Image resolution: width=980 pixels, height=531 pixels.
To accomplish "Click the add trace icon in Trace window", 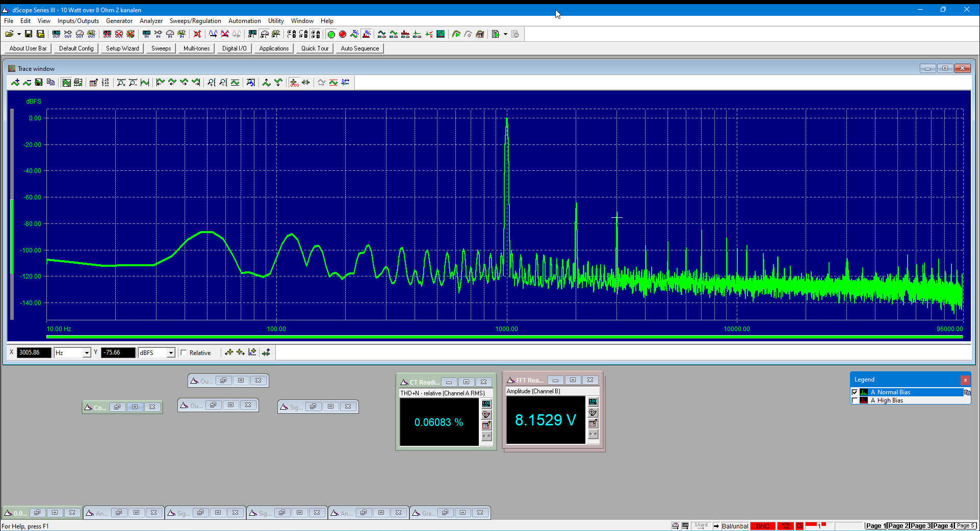I will point(15,83).
